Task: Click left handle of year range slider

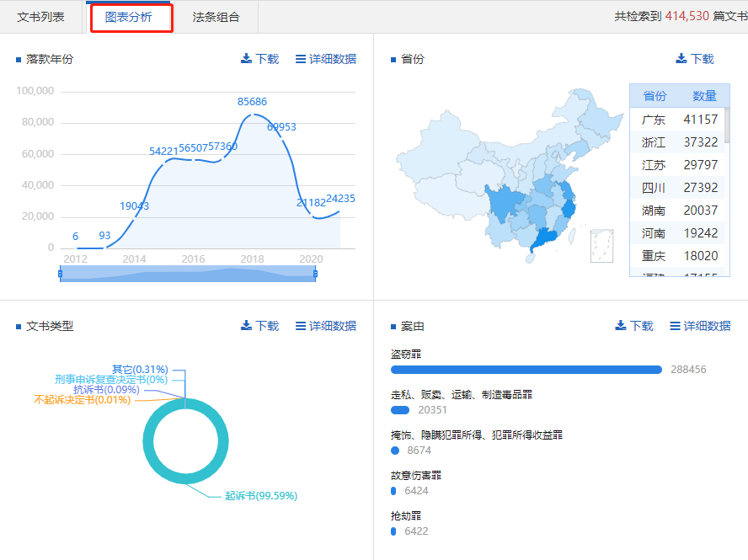Action: tap(61, 273)
